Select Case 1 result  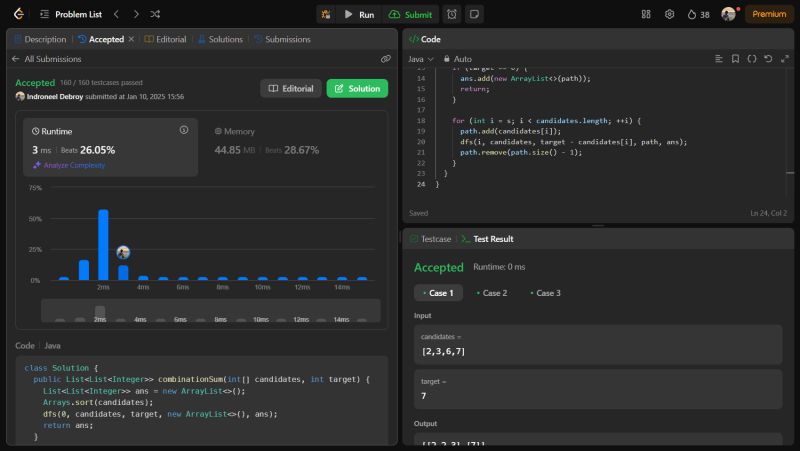(x=438, y=293)
